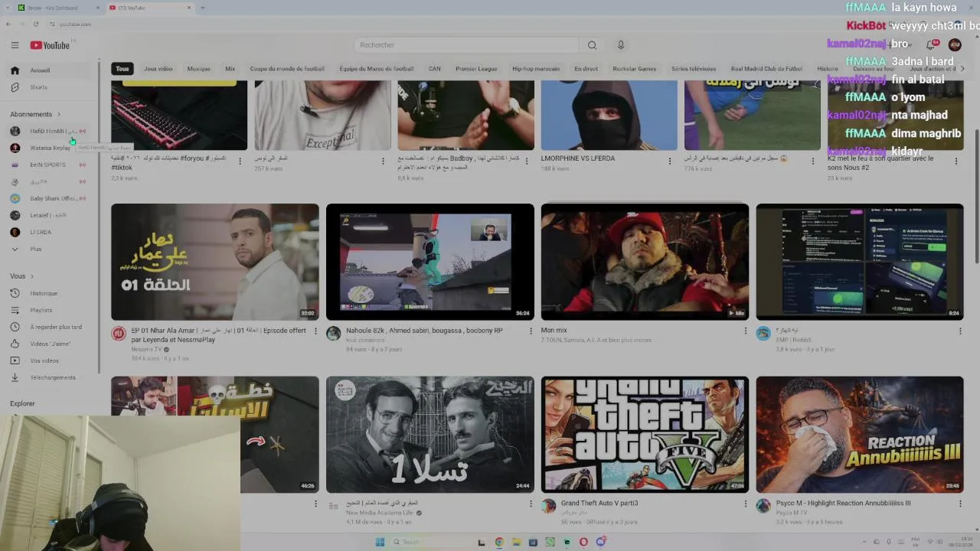The image size is (980, 551).
Task: Open the Nhar Ala Amar episode 01 thumbnail
Action: click(215, 262)
